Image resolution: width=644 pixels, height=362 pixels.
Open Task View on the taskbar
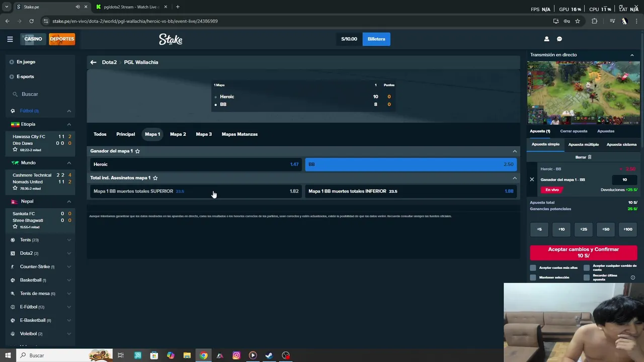(x=121, y=355)
